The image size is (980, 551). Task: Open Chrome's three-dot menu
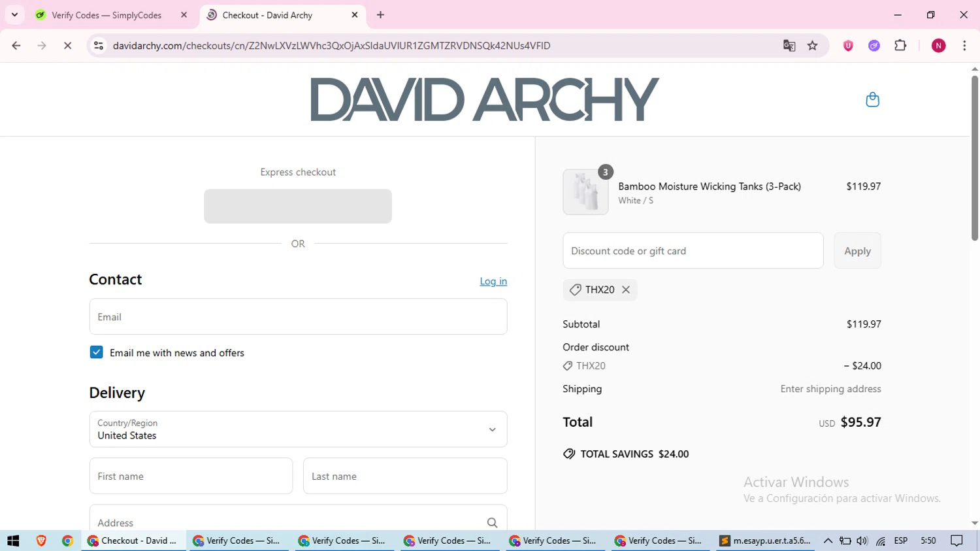coord(964,46)
